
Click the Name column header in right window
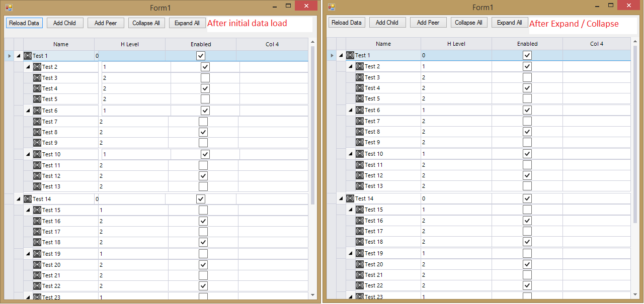pos(383,44)
